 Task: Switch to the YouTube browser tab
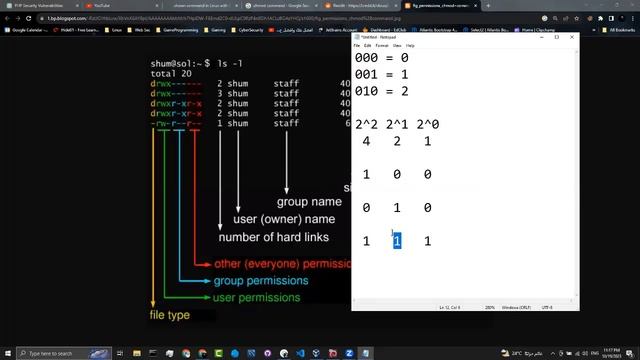(122, 6)
